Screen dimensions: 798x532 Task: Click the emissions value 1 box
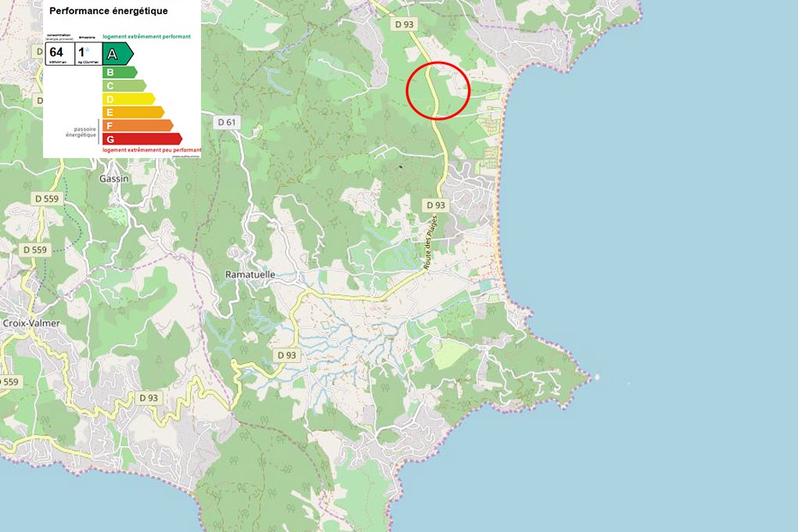coord(85,52)
